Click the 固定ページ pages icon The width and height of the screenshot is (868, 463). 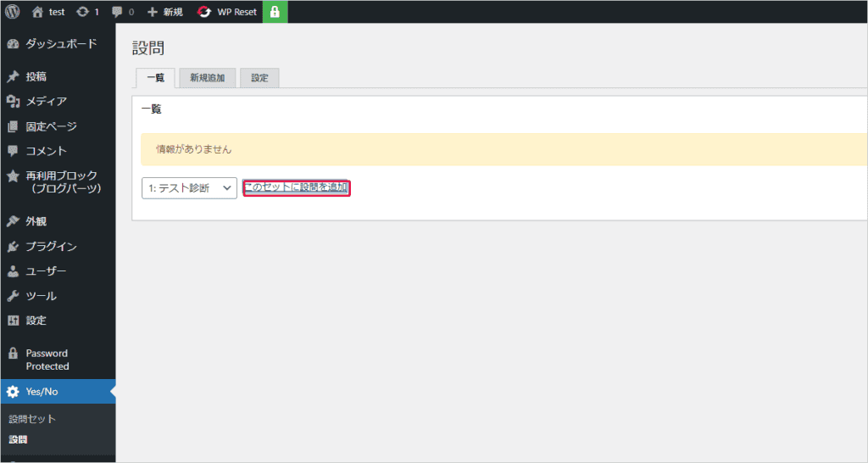(13, 127)
